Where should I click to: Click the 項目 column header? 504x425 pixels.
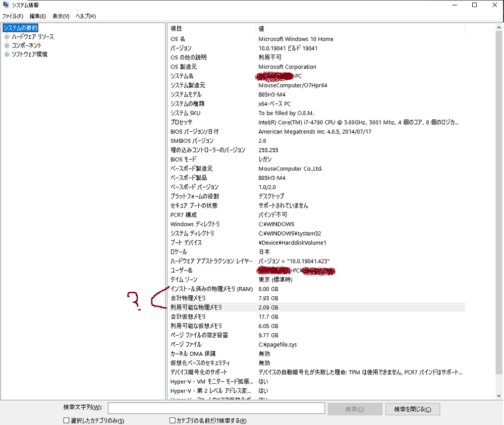[212, 29]
